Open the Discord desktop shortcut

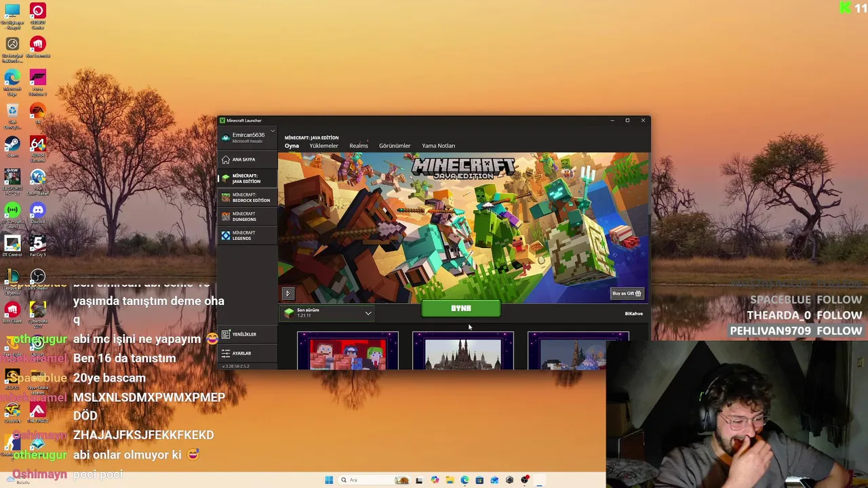tap(38, 214)
